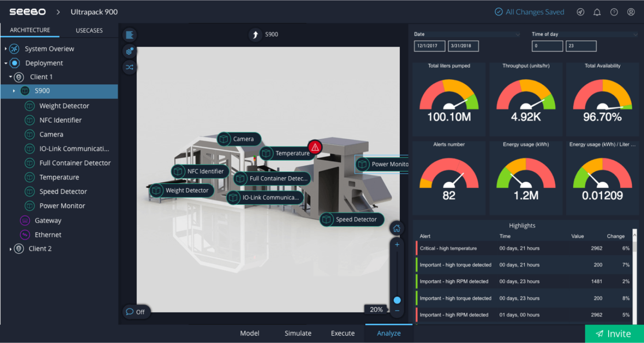The height and width of the screenshot is (343, 644).
Task: Click the Client 1 location pin icon
Action: 19,77
